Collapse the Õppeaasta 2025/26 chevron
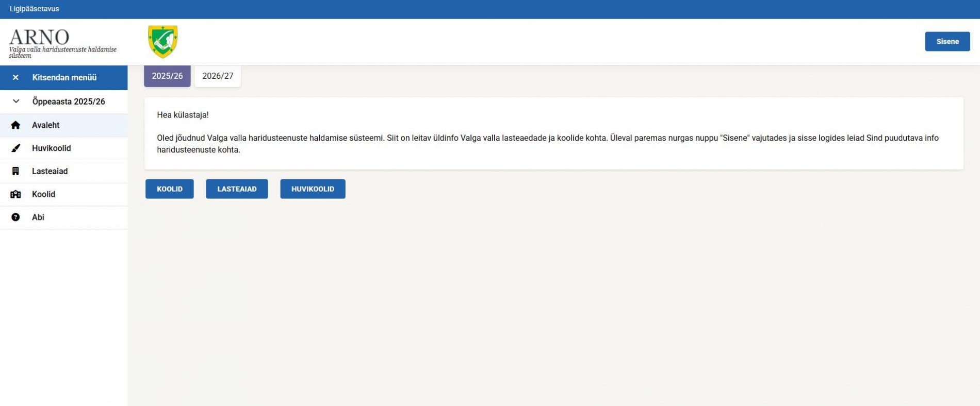The width and height of the screenshot is (980, 406). [x=15, y=102]
